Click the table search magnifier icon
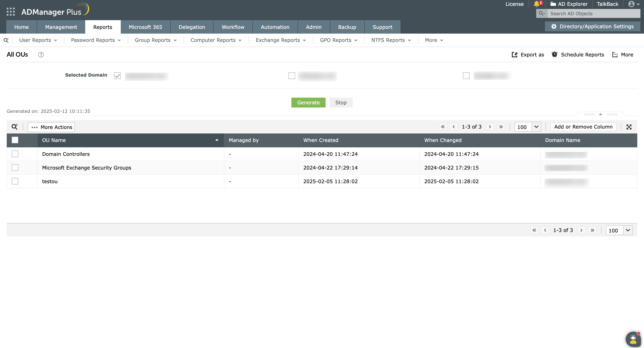 [x=15, y=127]
